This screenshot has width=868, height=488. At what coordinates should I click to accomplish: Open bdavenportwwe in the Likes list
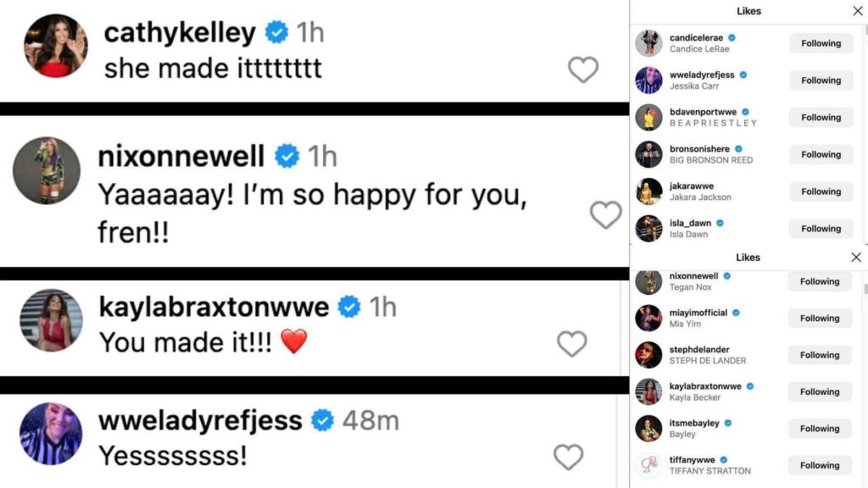point(703,112)
